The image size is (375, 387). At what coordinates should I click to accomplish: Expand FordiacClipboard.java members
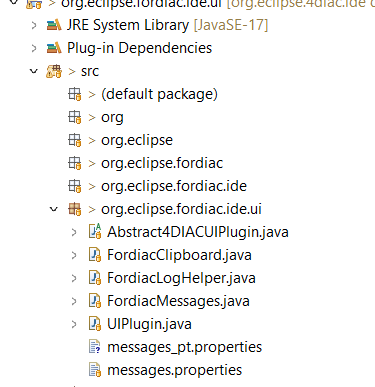[74, 255]
